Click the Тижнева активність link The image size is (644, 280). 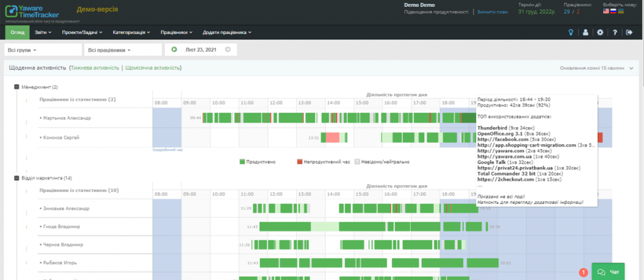pos(95,68)
